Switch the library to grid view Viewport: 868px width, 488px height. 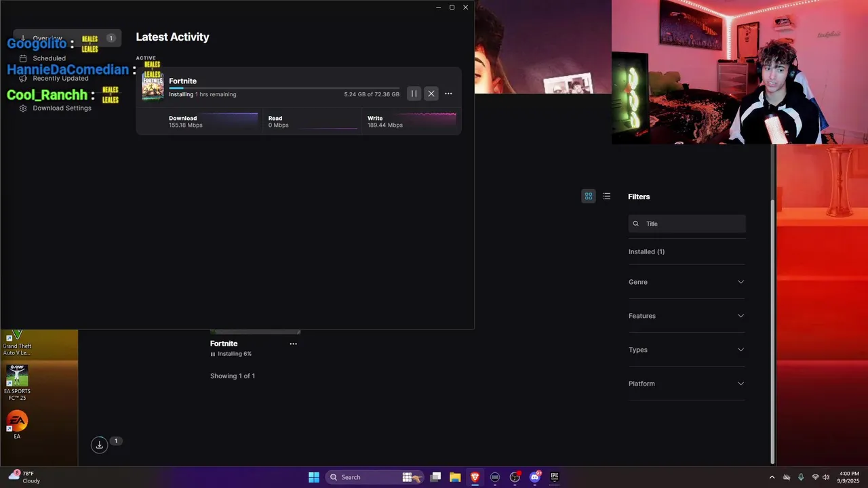click(589, 196)
